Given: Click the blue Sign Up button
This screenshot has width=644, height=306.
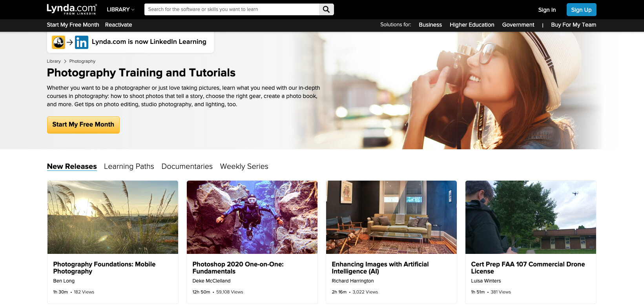Looking at the screenshot, I should (581, 10).
